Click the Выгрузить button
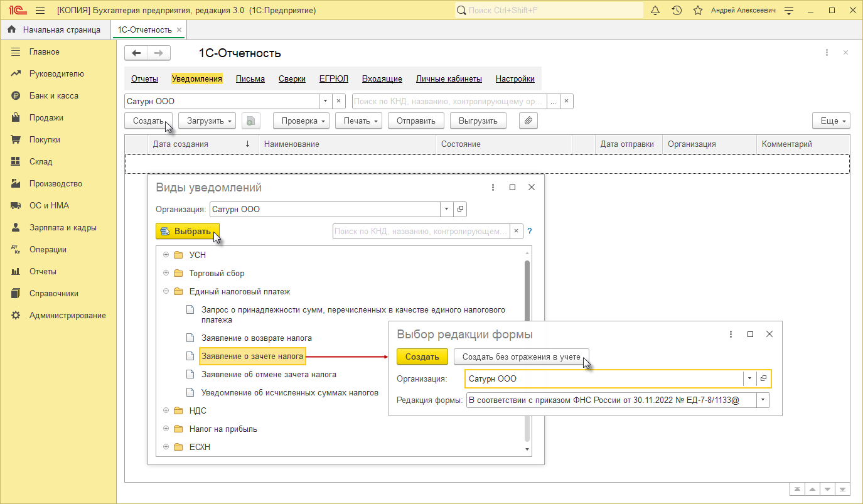This screenshot has height=504, width=863. [x=478, y=121]
